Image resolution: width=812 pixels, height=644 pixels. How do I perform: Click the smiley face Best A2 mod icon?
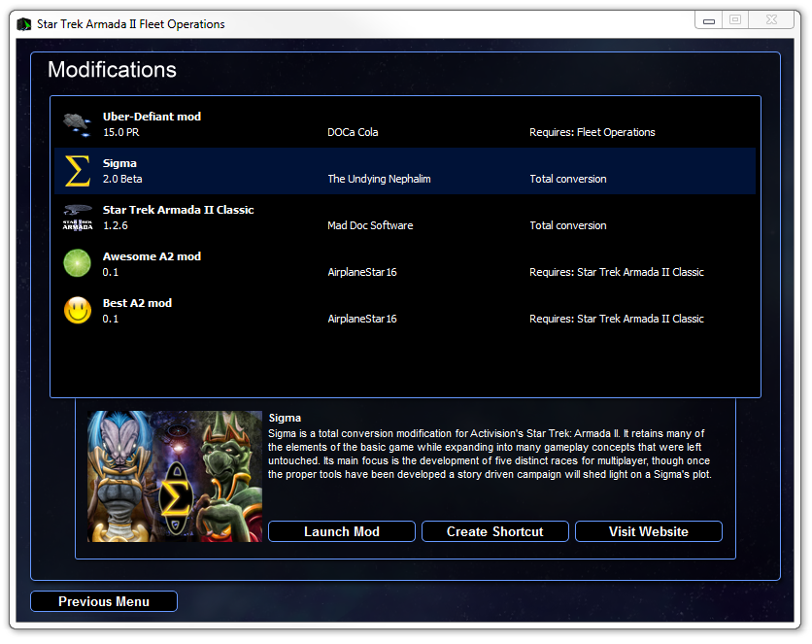tap(78, 310)
